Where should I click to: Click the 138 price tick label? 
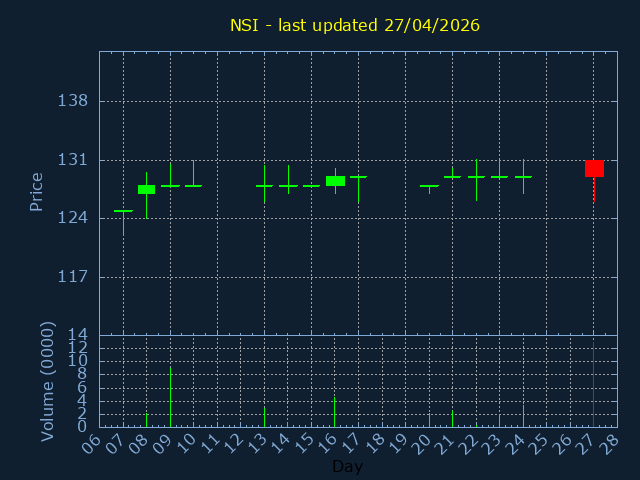coord(73,101)
